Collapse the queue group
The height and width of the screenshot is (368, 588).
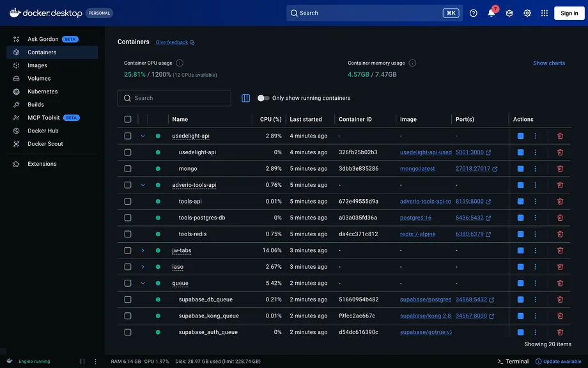point(143,283)
